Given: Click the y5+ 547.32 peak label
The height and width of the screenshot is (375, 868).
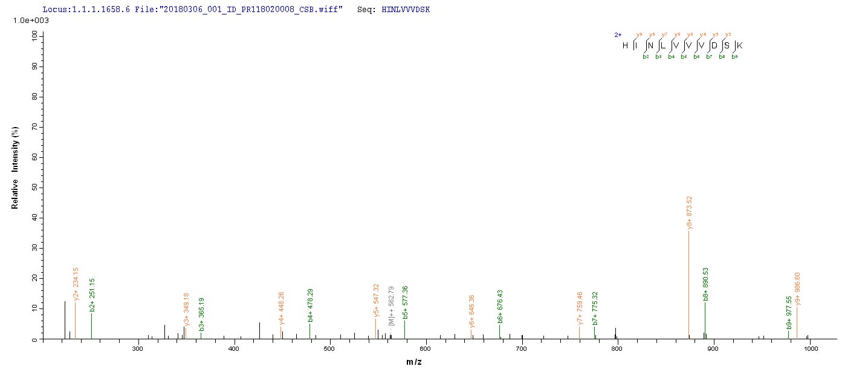Looking at the screenshot, I should [376, 301].
